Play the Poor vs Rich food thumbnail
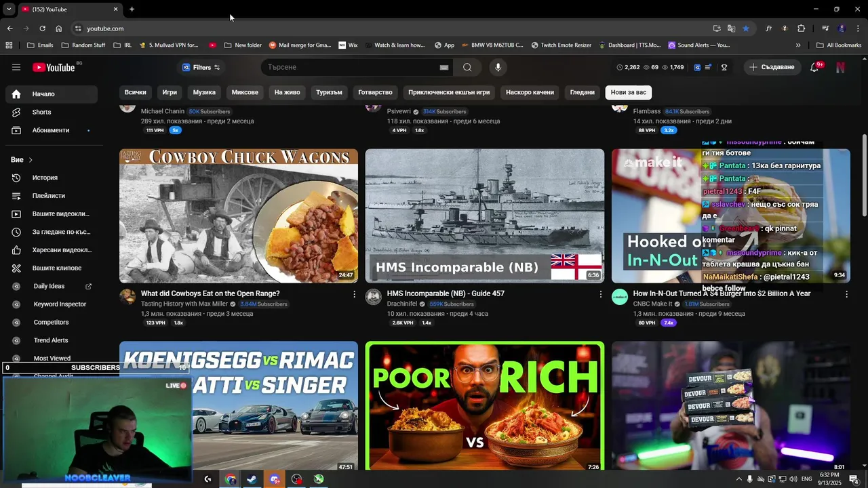The width and height of the screenshot is (868, 488). click(x=484, y=405)
